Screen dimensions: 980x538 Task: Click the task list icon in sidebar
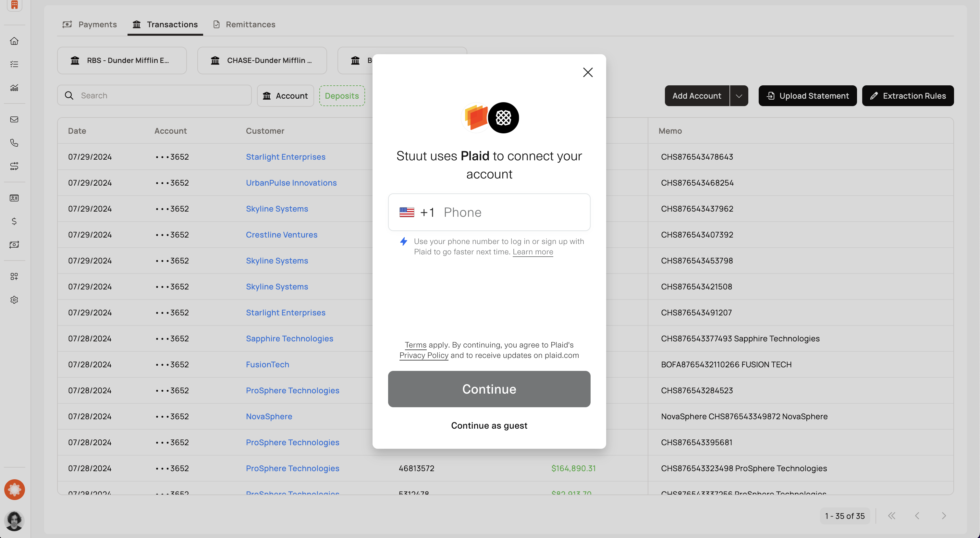(14, 64)
